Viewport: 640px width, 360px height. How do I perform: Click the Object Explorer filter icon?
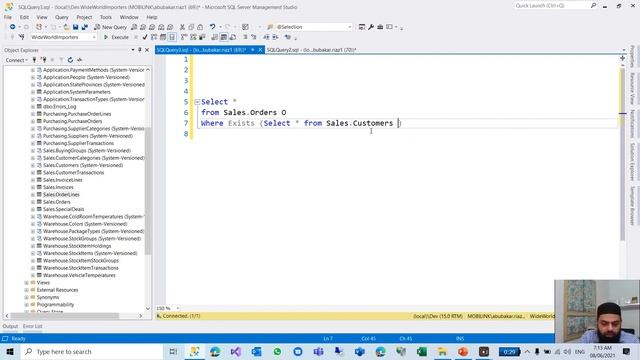pos(61,60)
